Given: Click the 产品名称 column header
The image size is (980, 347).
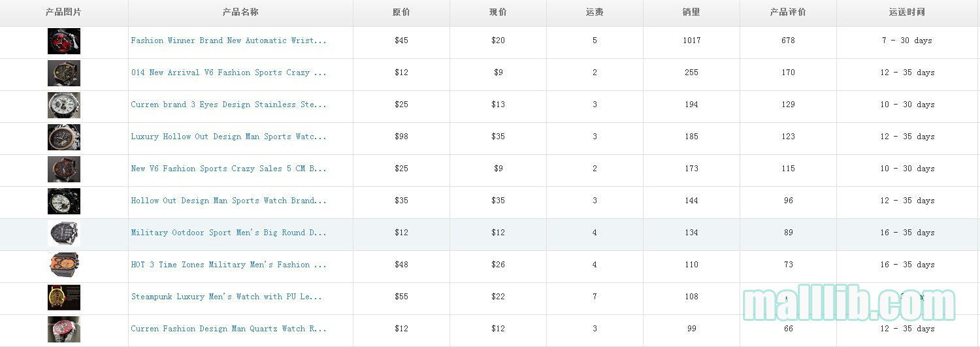Looking at the screenshot, I should pyautogui.click(x=240, y=12).
